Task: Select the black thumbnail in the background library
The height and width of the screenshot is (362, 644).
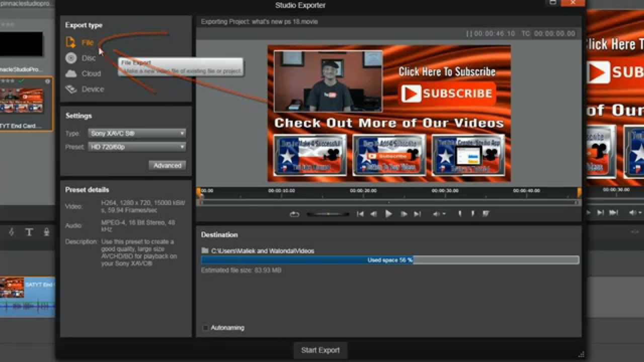Action: coord(21,44)
